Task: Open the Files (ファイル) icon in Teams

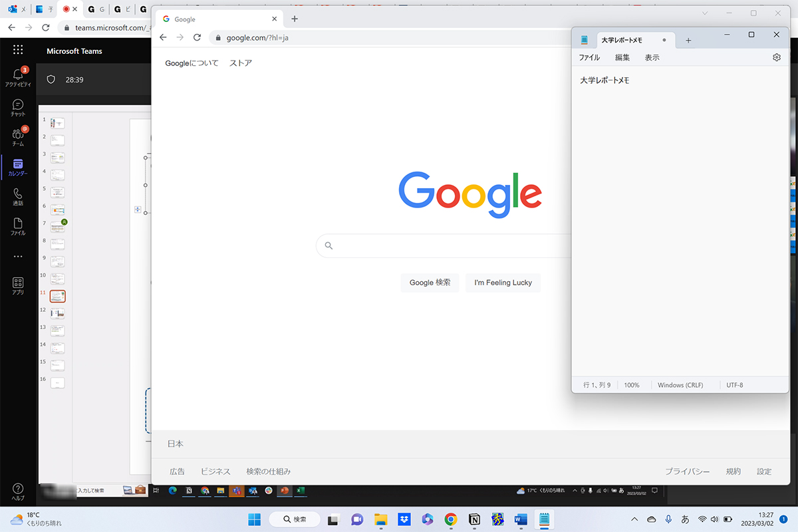Action: (x=18, y=226)
